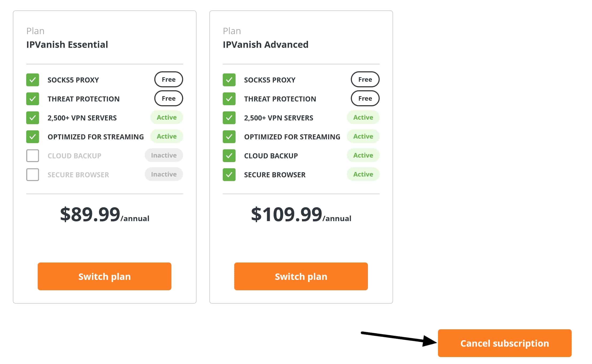Select the $89.99 annual price text

tap(105, 214)
